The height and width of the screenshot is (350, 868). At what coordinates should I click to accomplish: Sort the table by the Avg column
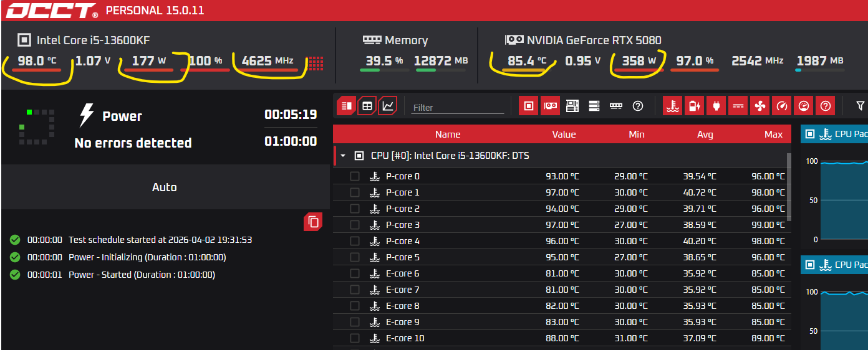[705, 135]
